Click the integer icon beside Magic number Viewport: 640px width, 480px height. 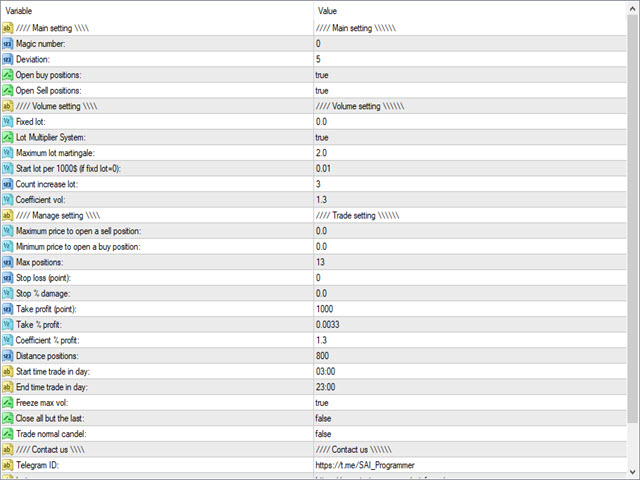(7, 44)
